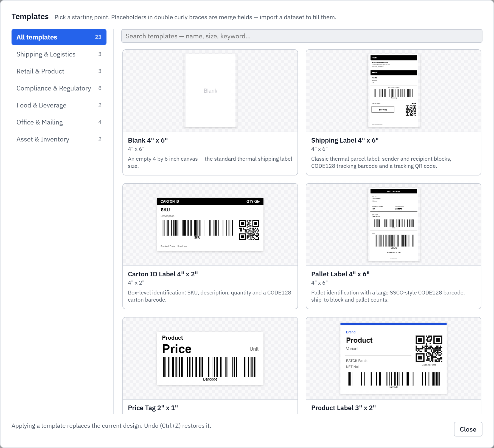Click the Search templates input field
The height and width of the screenshot is (448, 494).
(x=302, y=36)
